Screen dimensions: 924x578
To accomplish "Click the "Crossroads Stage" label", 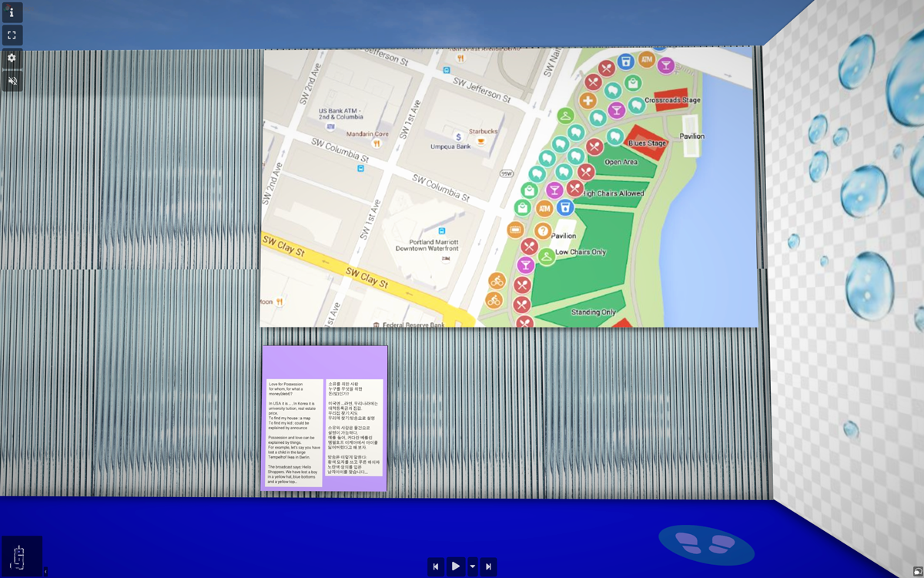I will (x=672, y=100).
